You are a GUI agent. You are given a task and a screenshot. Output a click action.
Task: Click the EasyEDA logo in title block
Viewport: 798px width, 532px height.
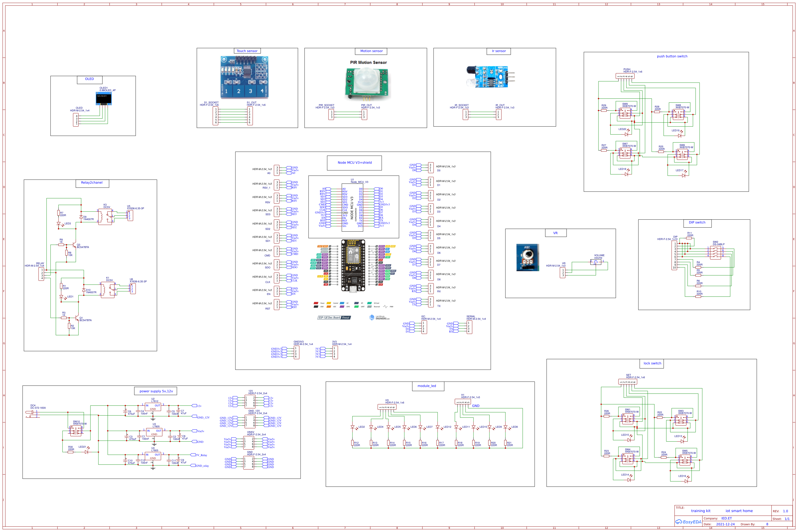pyautogui.click(x=688, y=521)
